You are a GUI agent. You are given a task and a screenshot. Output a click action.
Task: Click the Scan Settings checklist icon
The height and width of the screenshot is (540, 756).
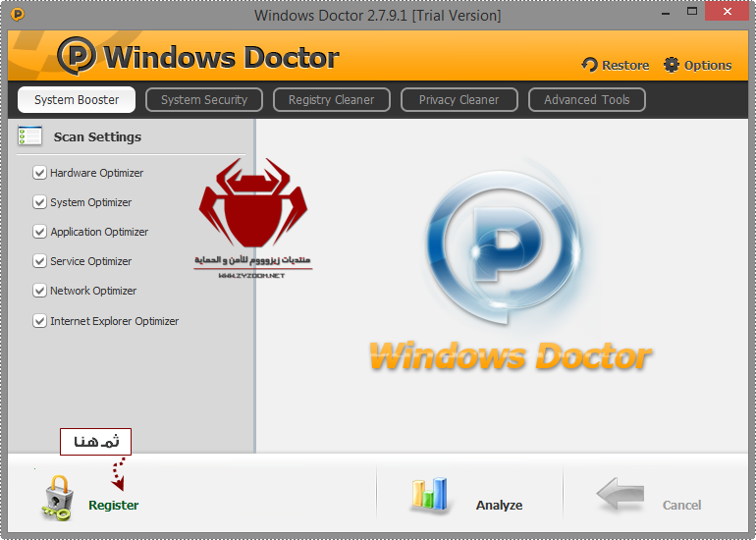(x=29, y=135)
